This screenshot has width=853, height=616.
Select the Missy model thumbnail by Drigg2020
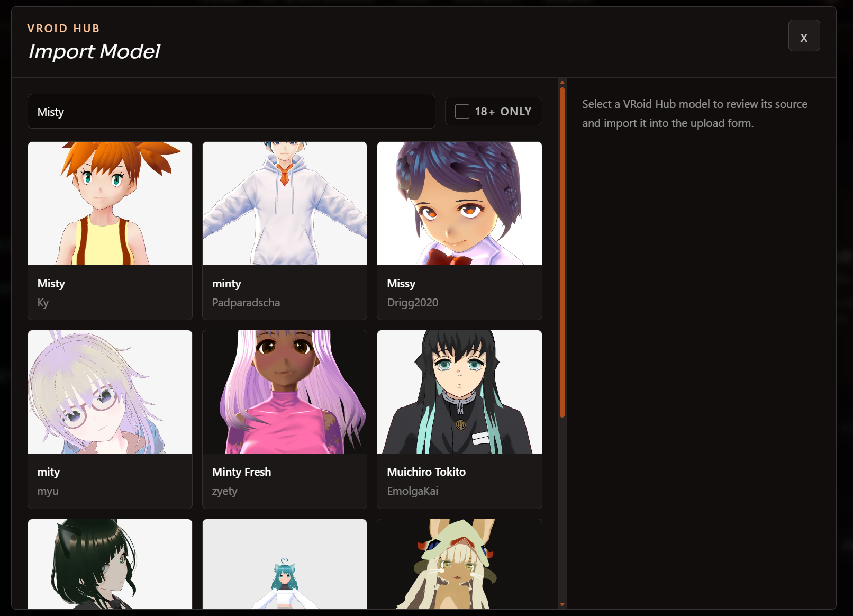click(459, 203)
